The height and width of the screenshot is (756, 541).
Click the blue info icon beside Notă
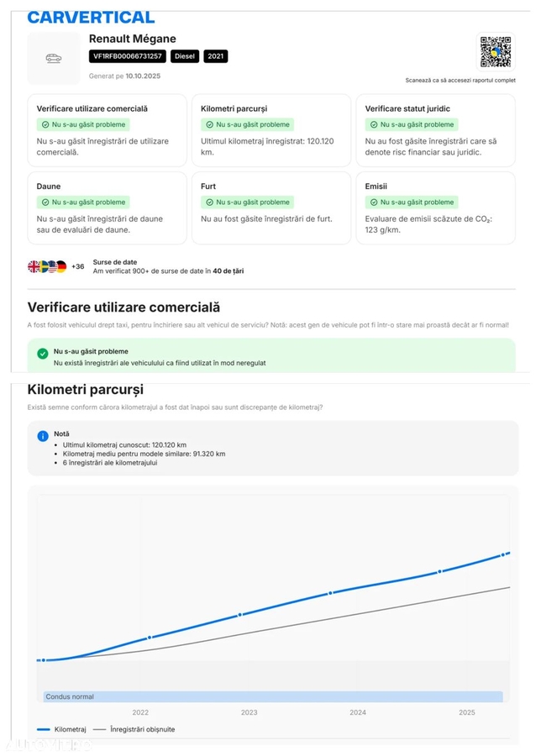43,436
